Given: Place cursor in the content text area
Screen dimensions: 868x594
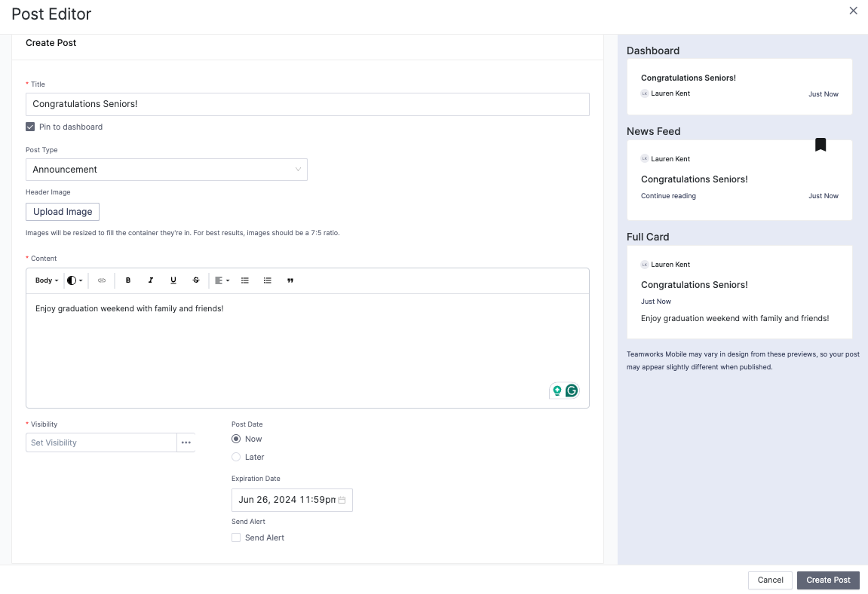Looking at the screenshot, I should [x=308, y=351].
